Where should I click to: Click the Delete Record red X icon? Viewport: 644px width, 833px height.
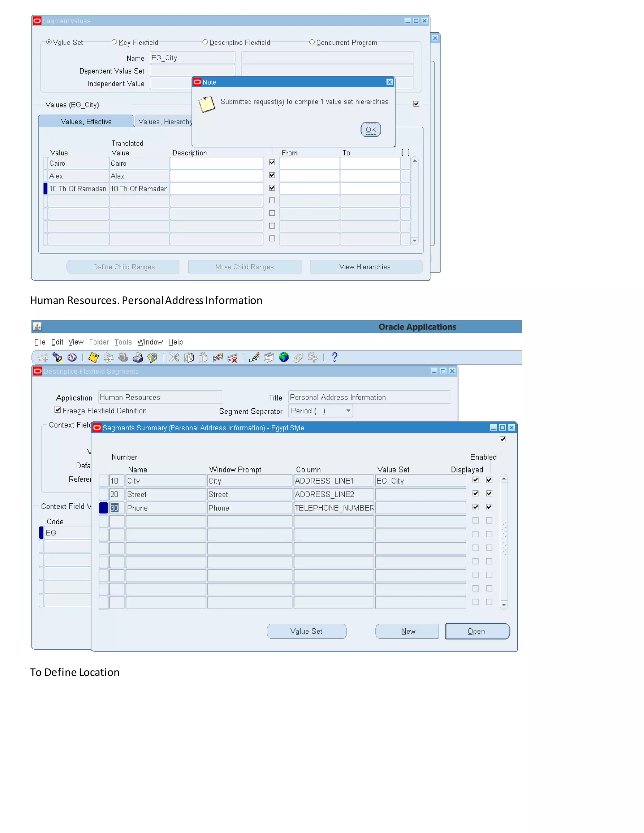pyautogui.click(x=232, y=358)
